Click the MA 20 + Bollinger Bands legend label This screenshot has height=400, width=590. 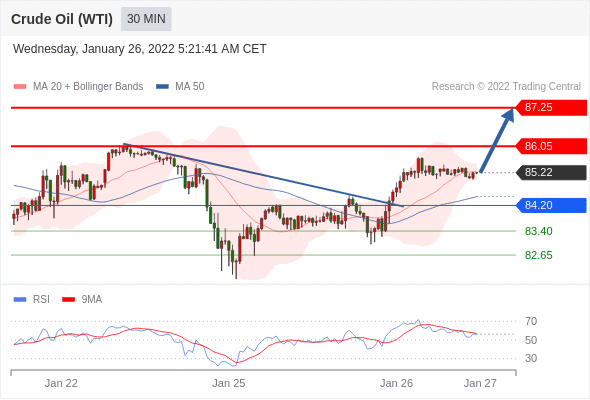point(88,87)
